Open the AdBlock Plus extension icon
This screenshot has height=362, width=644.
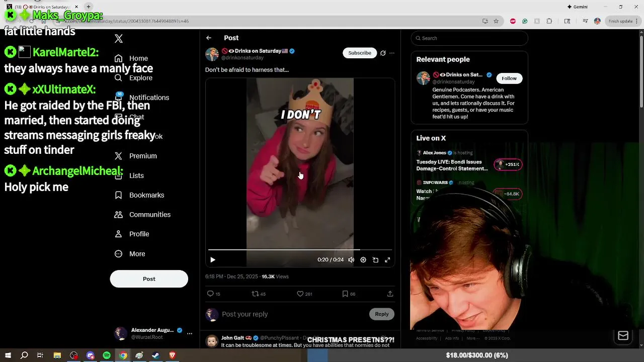pyautogui.click(x=513, y=21)
